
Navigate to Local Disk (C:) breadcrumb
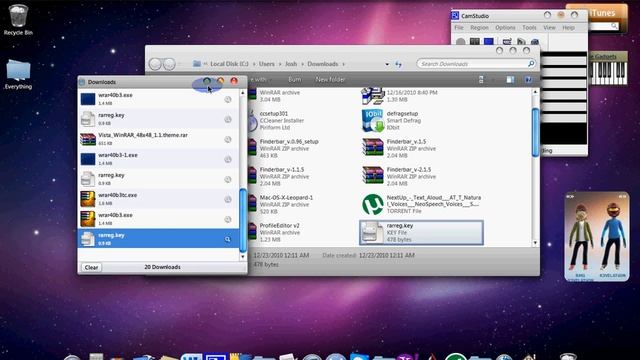pyautogui.click(x=229, y=64)
